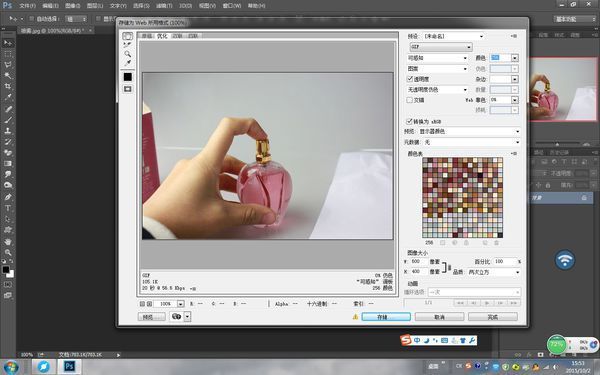Open the 无透明度仿色 transparency dither dropdown
Screen dimensions: 600x375
pyautogui.click(x=437, y=90)
